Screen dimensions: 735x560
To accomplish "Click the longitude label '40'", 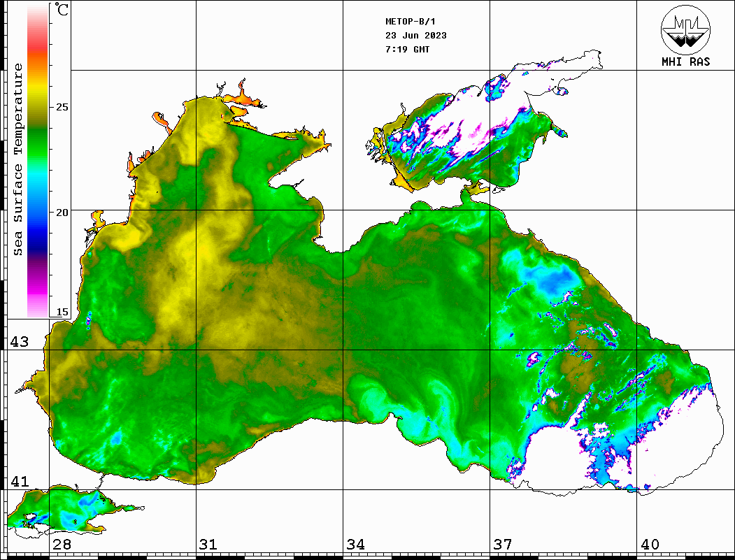I will (650, 545).
